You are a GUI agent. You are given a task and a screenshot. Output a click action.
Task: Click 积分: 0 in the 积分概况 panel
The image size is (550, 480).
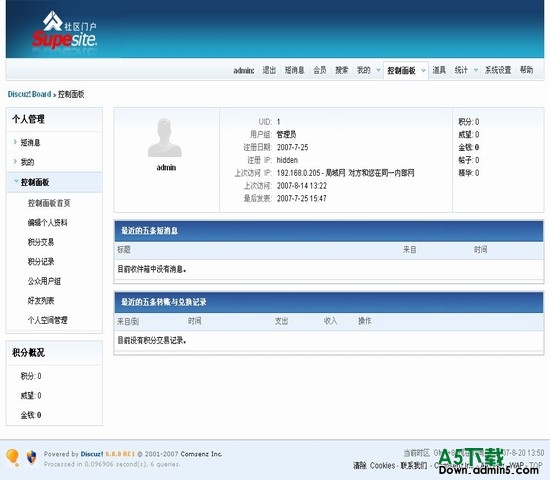pos(31,376)
